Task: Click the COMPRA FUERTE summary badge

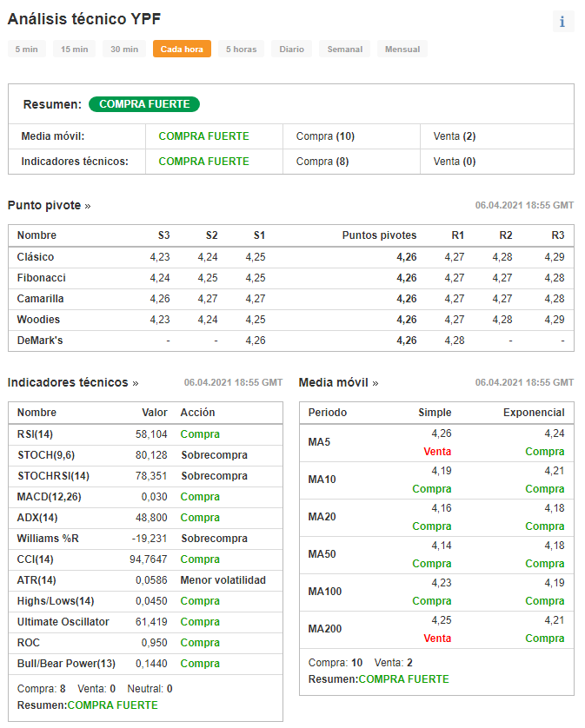Action: coord(144,104)
